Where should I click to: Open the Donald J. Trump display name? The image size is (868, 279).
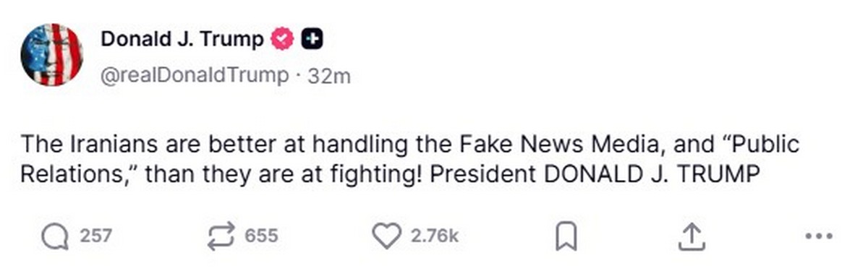tap(182, 39)
